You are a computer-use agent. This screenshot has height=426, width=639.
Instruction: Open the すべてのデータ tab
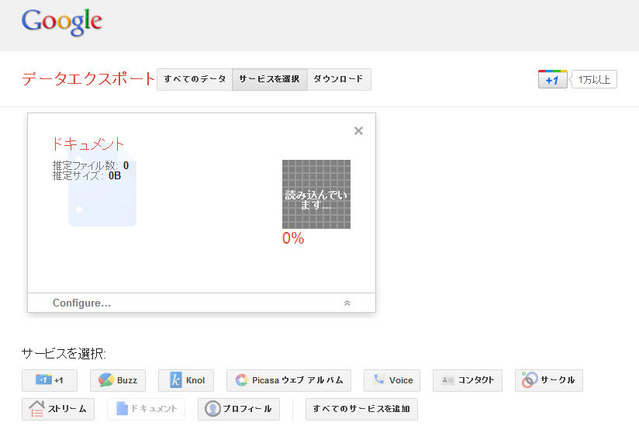pyautogui.click(x=195, y=79)
